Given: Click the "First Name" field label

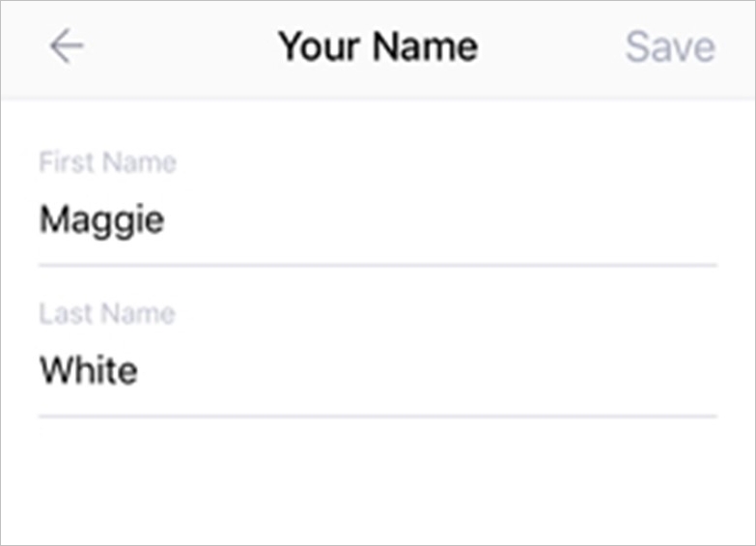Looking at the screenshot, I should tap(107, 162).
